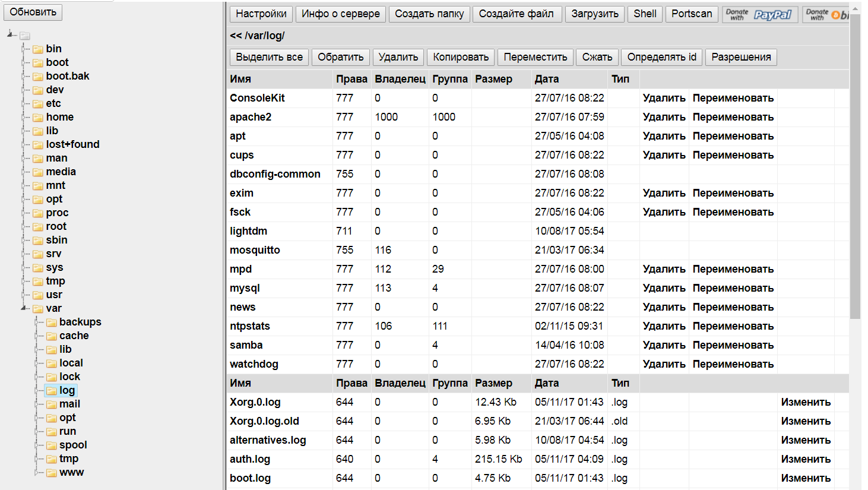This screenshot has width=868, height=490.
Task: Click Переименовать in the exim row
Action: pos(733,193)
